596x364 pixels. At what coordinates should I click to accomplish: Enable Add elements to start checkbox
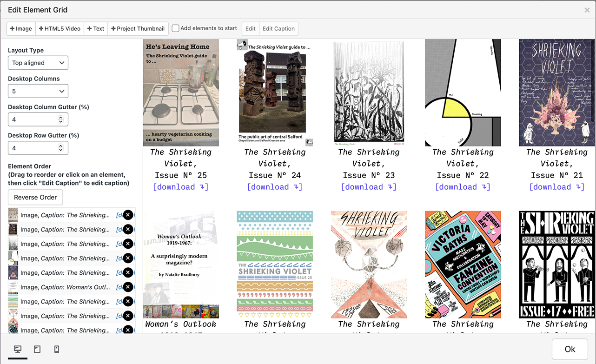coord(175,28)
